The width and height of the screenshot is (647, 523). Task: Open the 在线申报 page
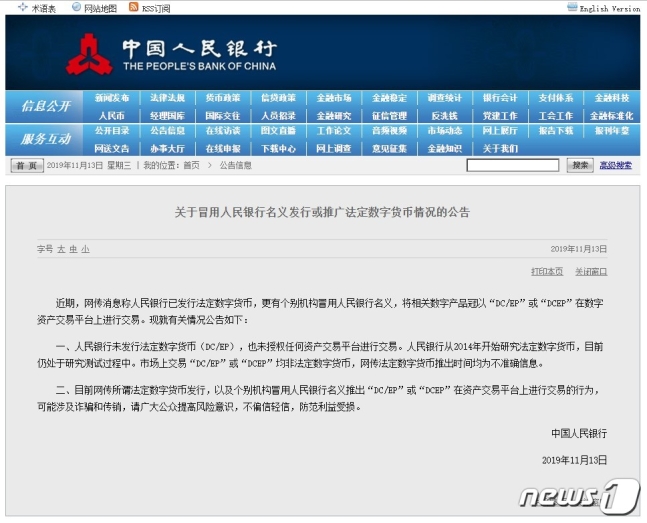223,149
